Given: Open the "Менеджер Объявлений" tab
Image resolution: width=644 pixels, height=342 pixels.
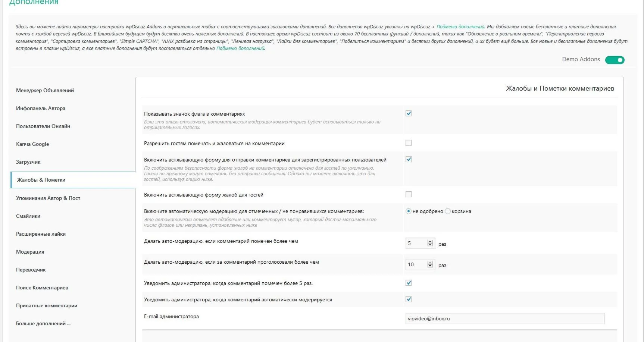Looking at the screenshot, I should [45, 90].
